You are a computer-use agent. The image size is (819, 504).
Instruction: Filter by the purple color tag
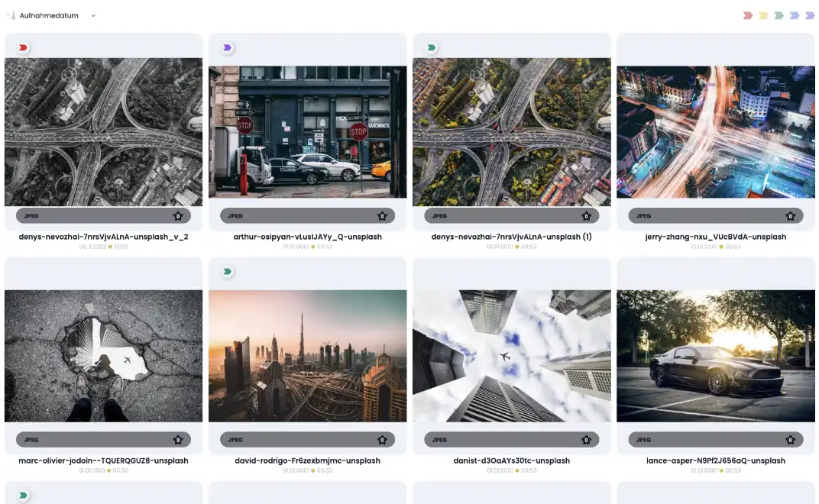click(810, 15)
